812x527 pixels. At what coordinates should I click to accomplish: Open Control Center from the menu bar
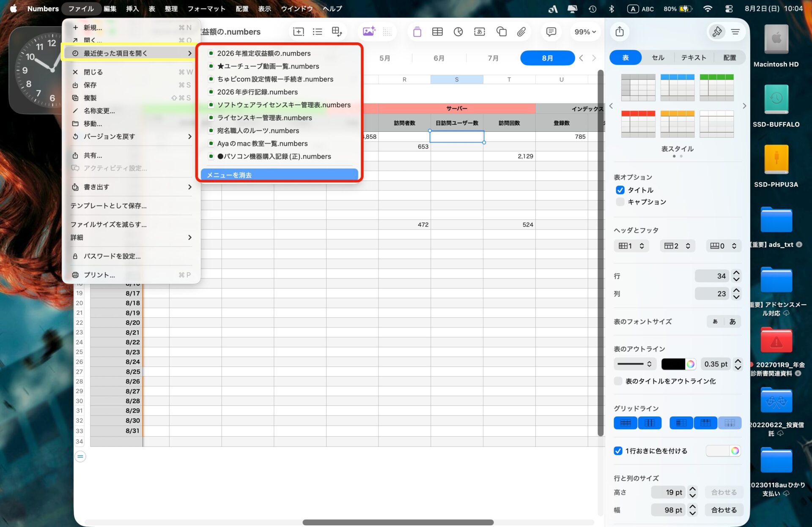(729, 8)
